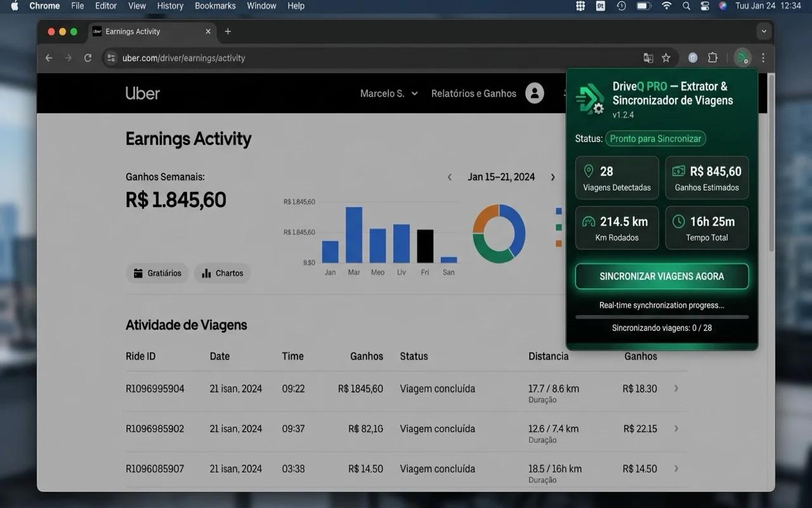Click the Viagens Detectadas location pin icon

589,171
